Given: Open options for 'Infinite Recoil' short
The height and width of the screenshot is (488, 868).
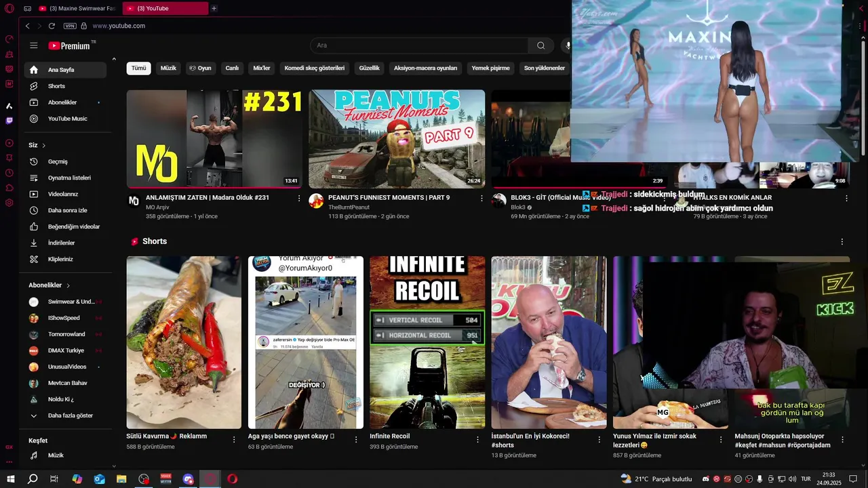Looking at the screenshot, I should pyautogui.click(x=477, y=439).
